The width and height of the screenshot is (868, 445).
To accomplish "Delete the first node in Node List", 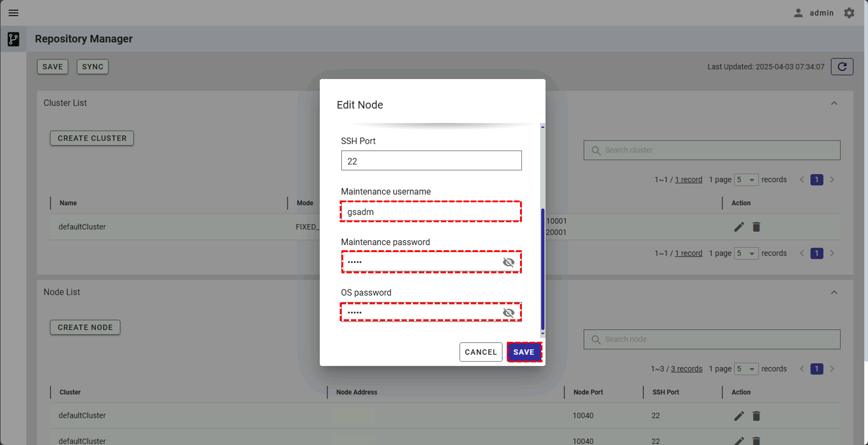I will click(x=756, y=416).
